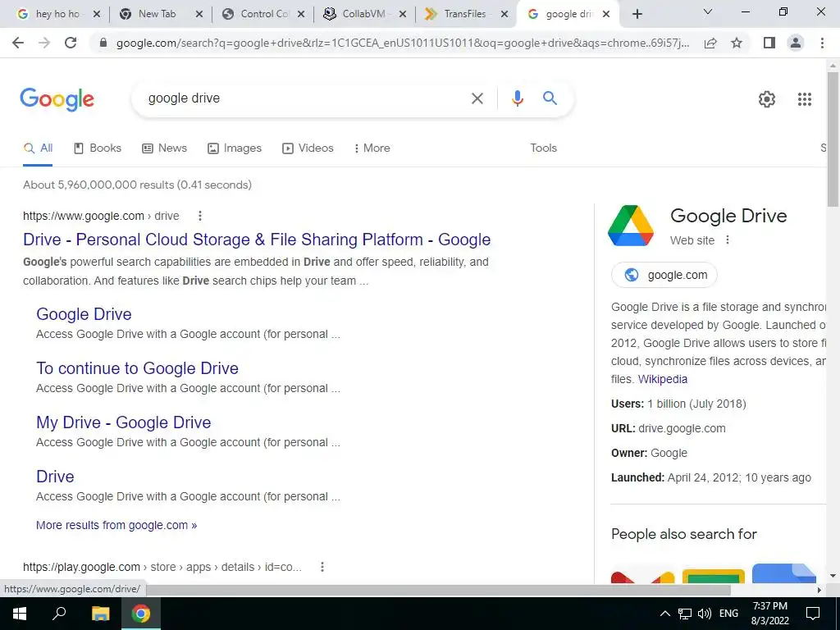The image size is (840, 630).
Task: Select the Images search filter
Action: pyautogui.click(x=235, y=148)
